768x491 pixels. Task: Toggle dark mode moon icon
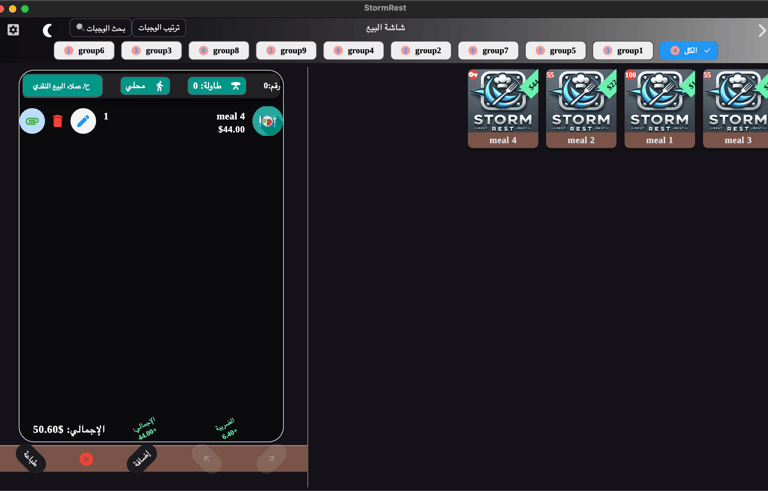click(48, 30)
